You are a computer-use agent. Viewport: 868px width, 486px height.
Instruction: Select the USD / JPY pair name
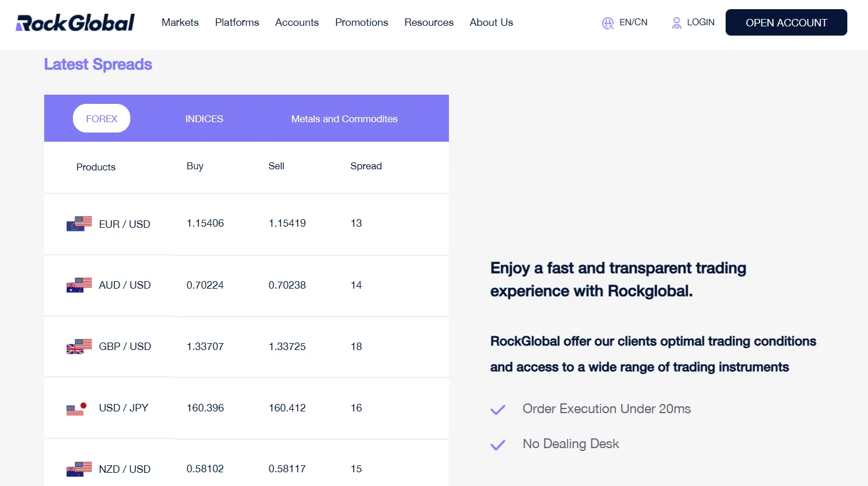[x=123, y=408]
